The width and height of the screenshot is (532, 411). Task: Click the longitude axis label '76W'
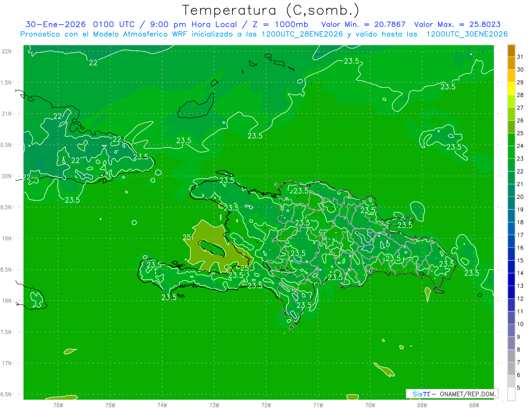point(58,405)
